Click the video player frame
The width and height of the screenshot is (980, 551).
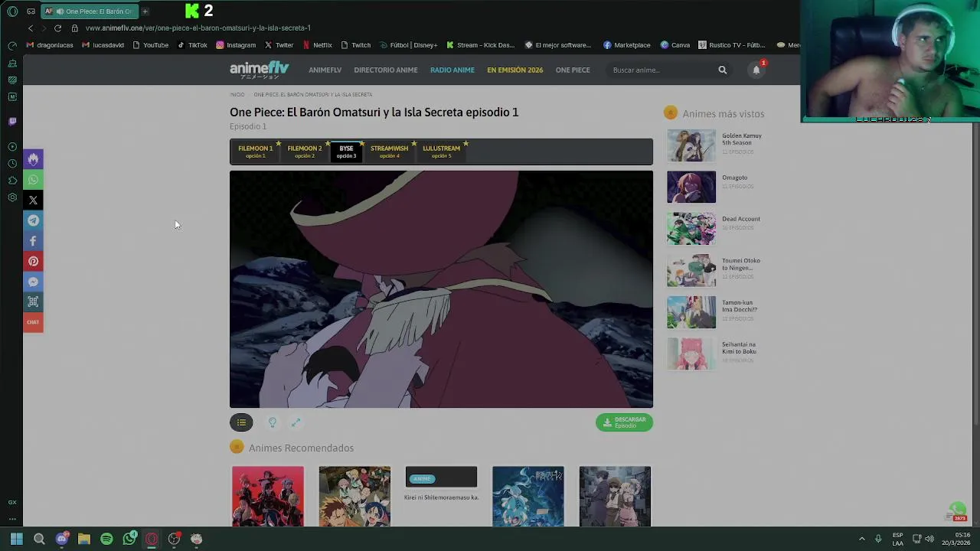point(441,289)
